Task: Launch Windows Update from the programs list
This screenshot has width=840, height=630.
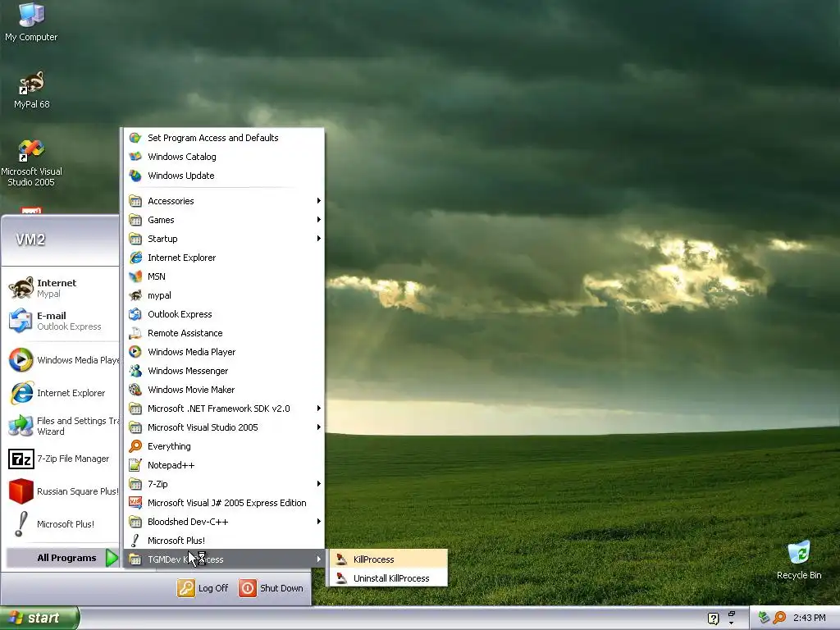Action: [224, 176]
